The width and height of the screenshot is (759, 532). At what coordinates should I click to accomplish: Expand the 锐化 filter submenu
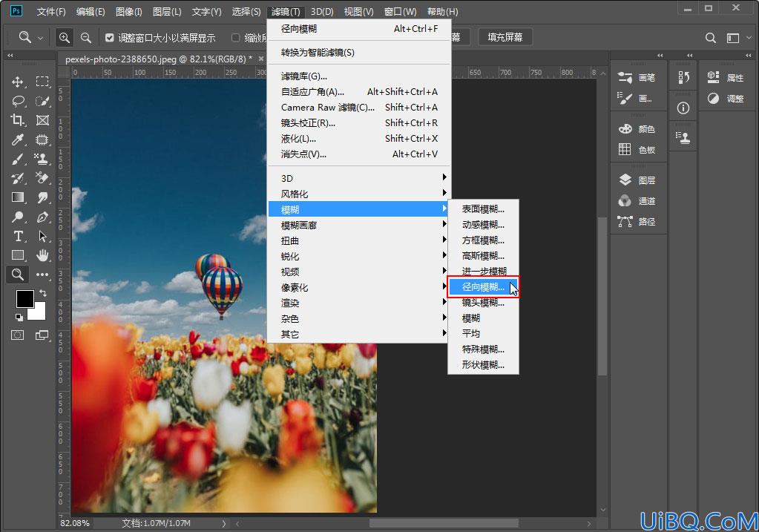[358, 256]
